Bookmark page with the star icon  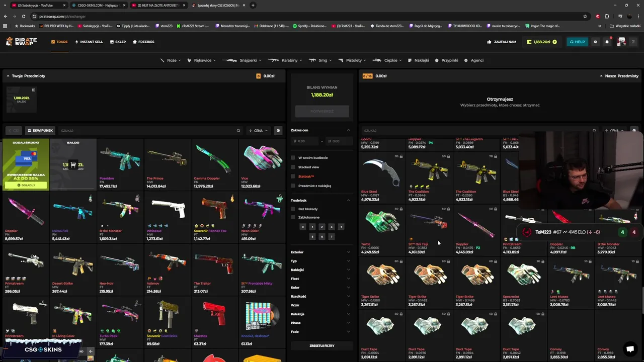[585, 16]
